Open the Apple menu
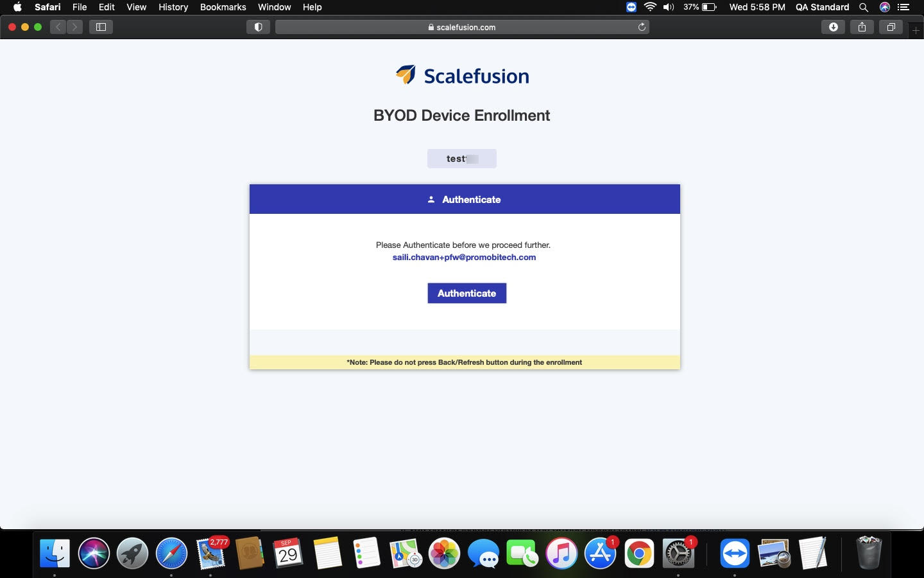Image resolution: width=924 pixels, height=578 pixels. click(x=17, y=7)
